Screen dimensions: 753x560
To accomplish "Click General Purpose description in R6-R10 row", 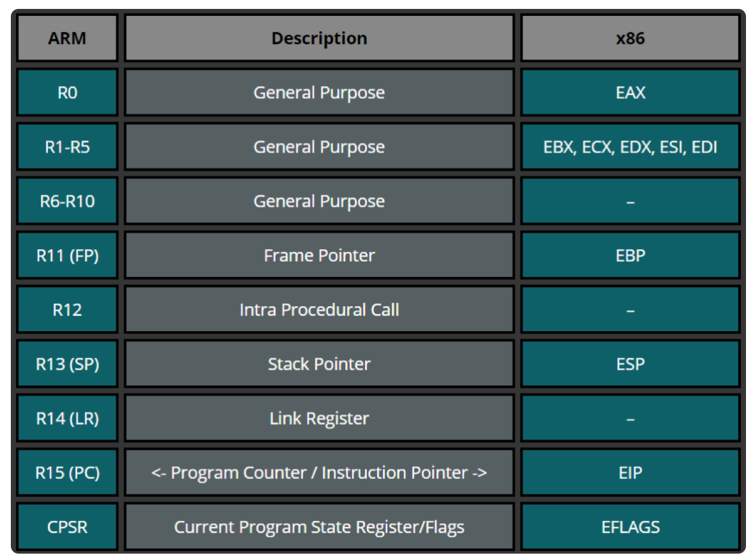I will click(x=319, y=201).
